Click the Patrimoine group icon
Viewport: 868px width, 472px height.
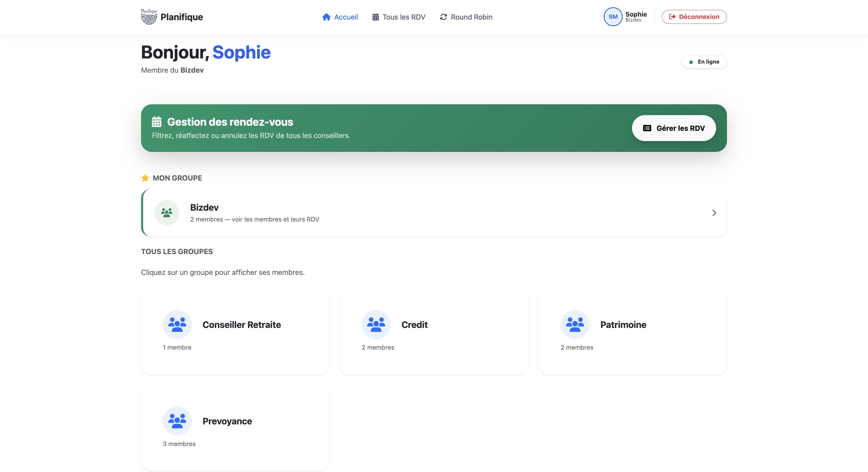click(575, 324)
